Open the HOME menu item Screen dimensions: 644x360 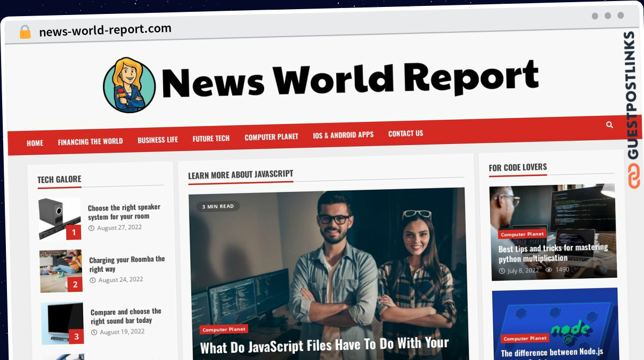(x=35, y=143)
